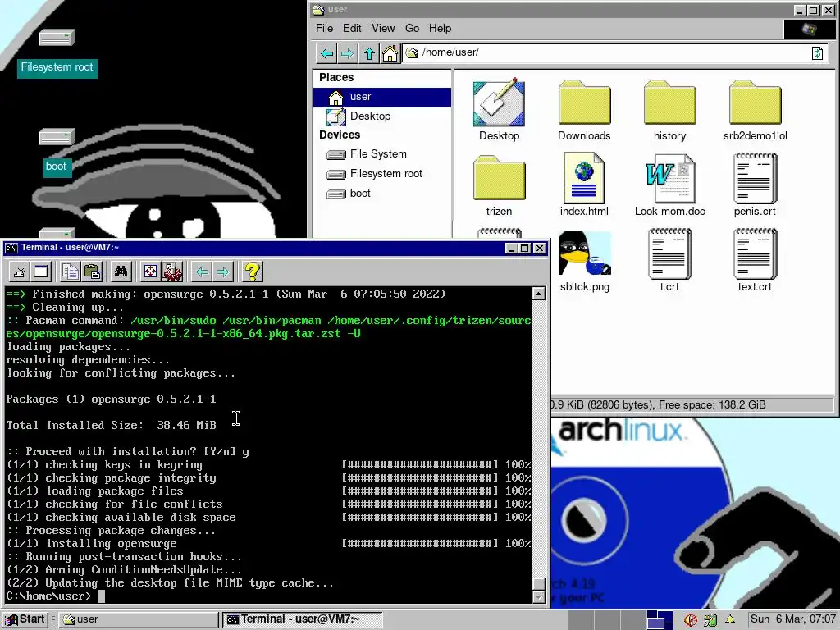Open the Terminal window menu icon in title bar
This screenshot has width=840, height=630.
click(11, 248)
